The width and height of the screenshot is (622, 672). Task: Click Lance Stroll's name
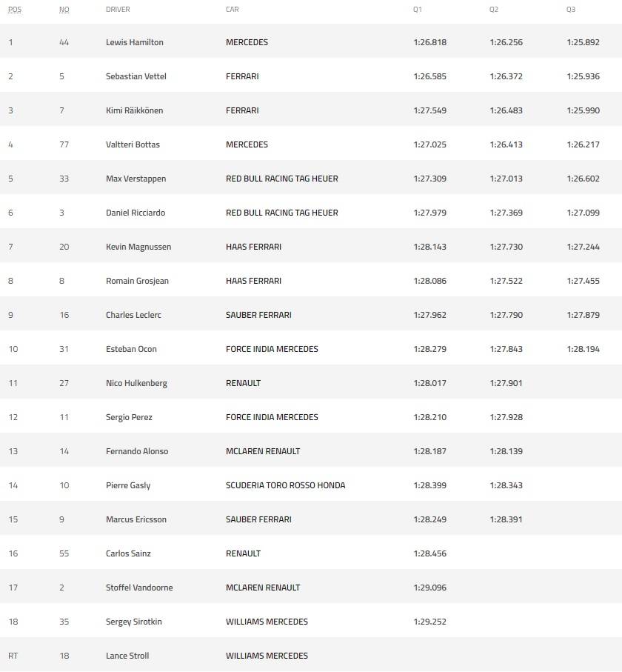point(127,656)
